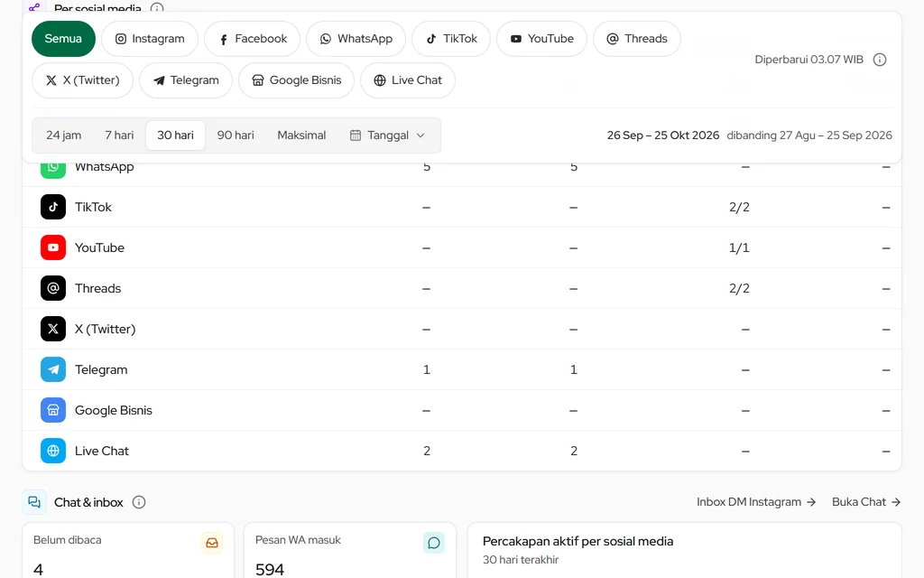The height and width of the screenshot is (578, 924).
Task: Click the Live Chat row label in table
Action: [x=101, y=452]
